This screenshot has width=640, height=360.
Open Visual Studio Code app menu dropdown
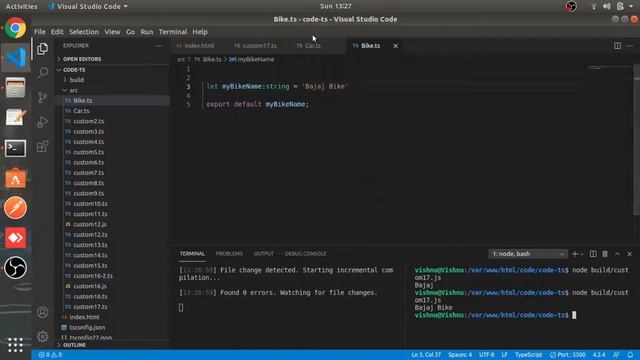[88, 6]
